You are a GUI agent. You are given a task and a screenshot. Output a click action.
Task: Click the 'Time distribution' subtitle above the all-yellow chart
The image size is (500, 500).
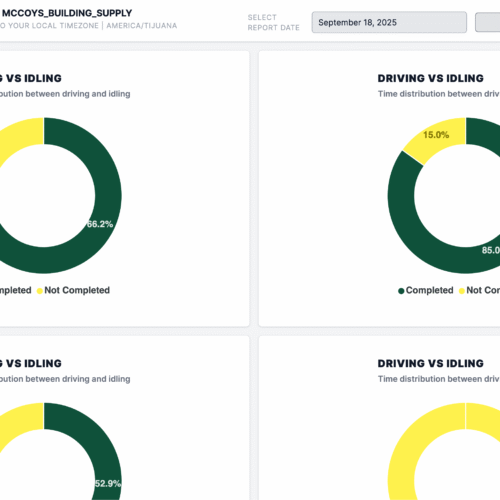coord(439,379)
